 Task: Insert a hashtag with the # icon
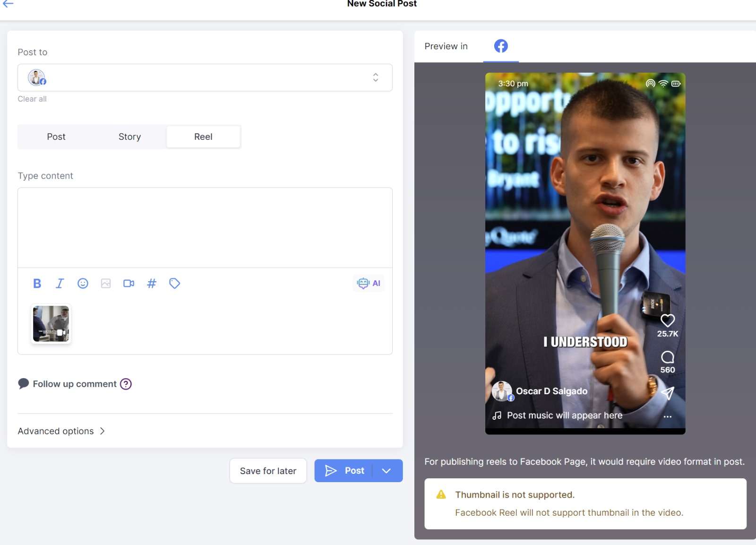(x=152, y=284)
